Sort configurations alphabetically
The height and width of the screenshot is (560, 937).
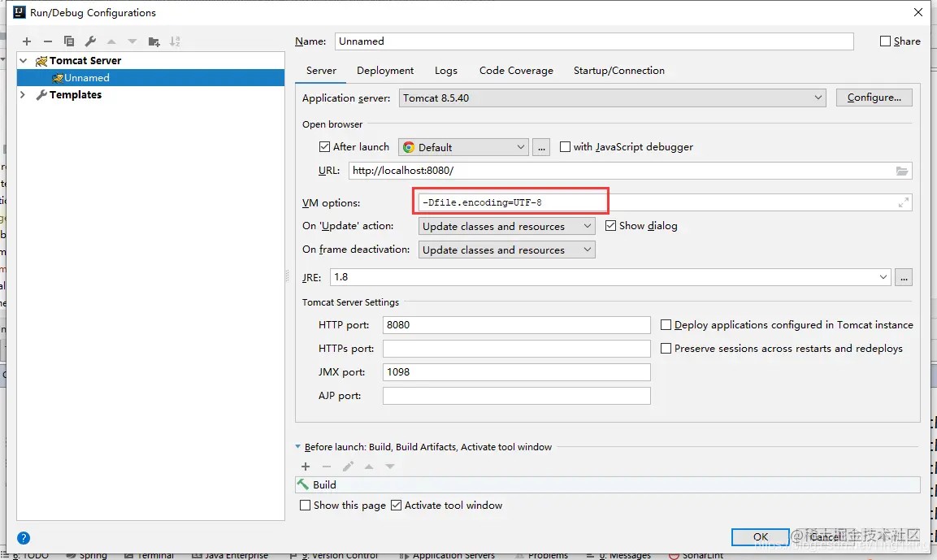[175, 41]
